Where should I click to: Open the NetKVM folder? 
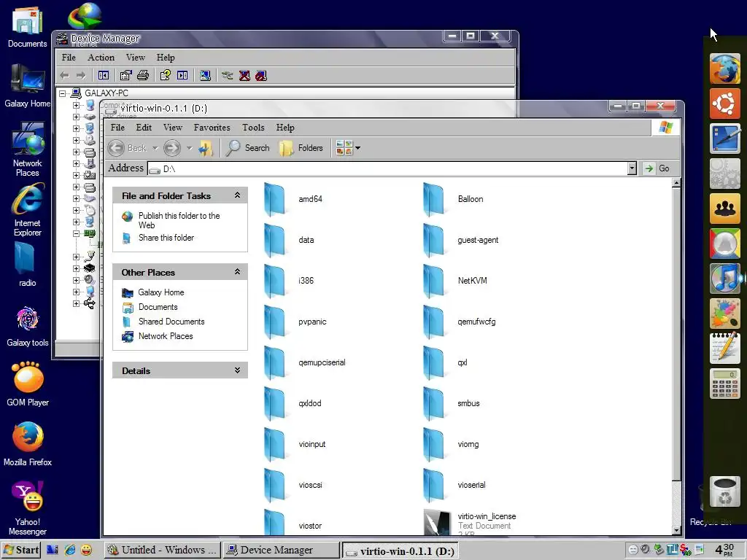click(455, 281)
